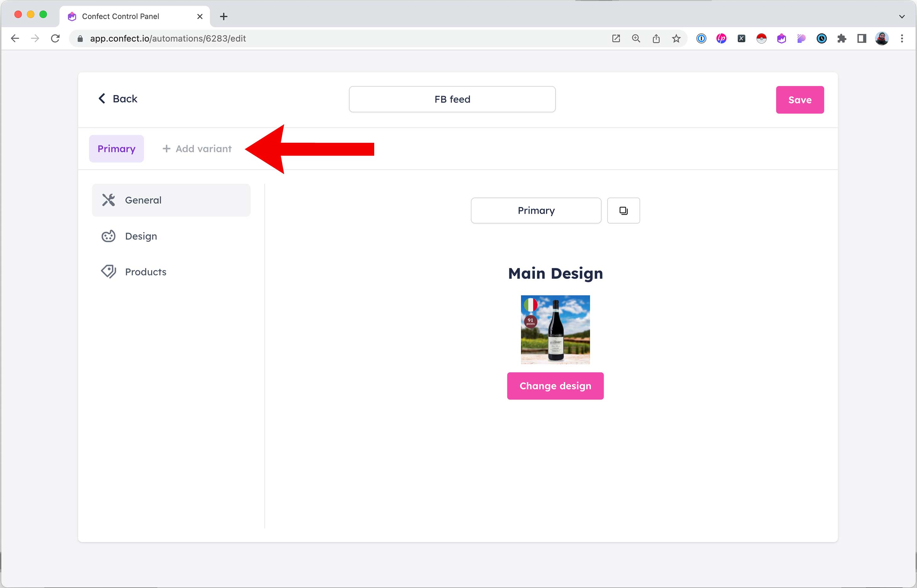Share the page via the share icon

coord(656,38)
